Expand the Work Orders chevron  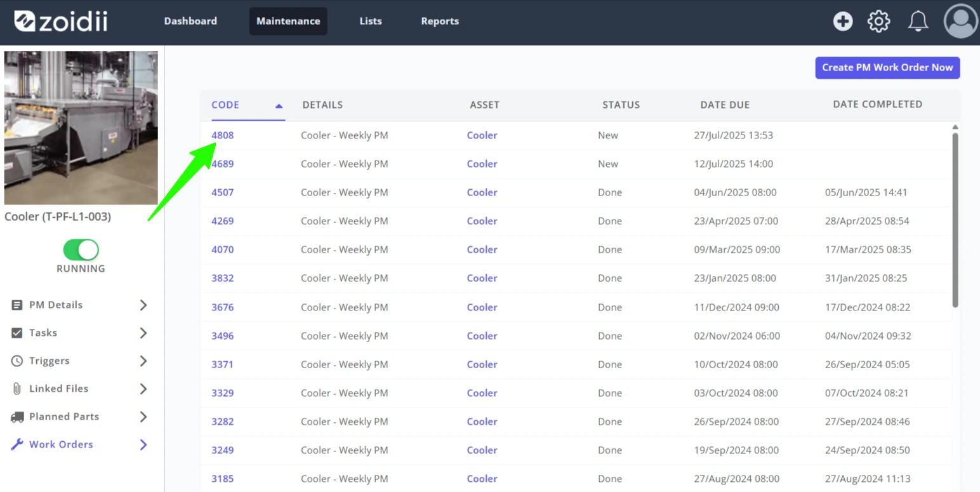pyautogui.click(x=143, y=444)
